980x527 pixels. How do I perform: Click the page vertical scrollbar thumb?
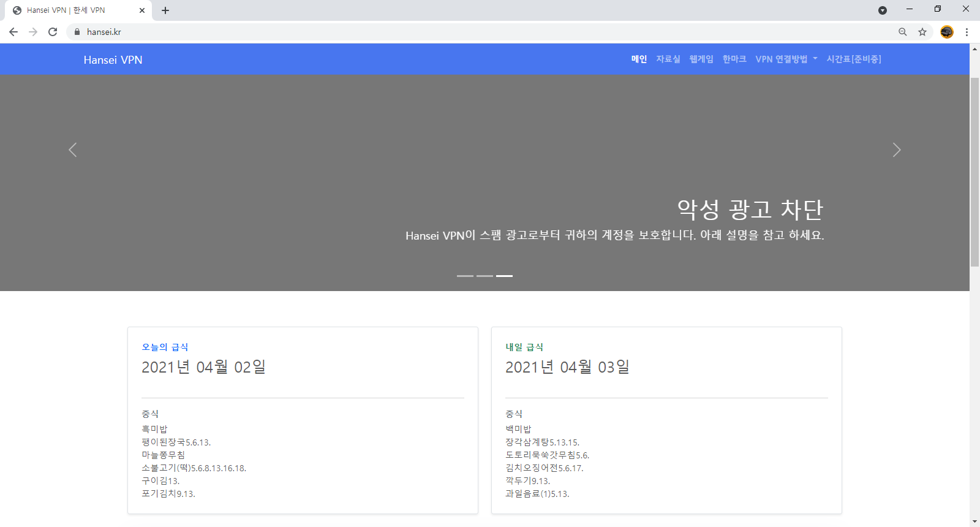click(974, 172)
